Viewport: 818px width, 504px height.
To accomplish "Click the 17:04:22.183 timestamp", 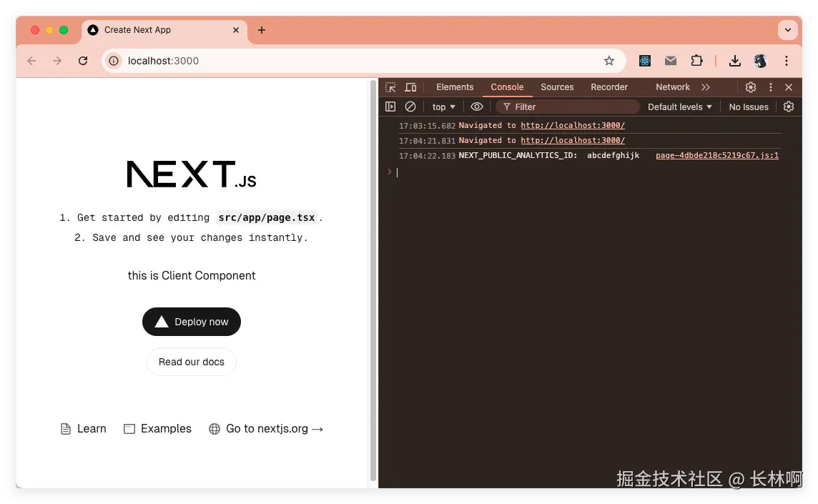I will tap(427, 155).
